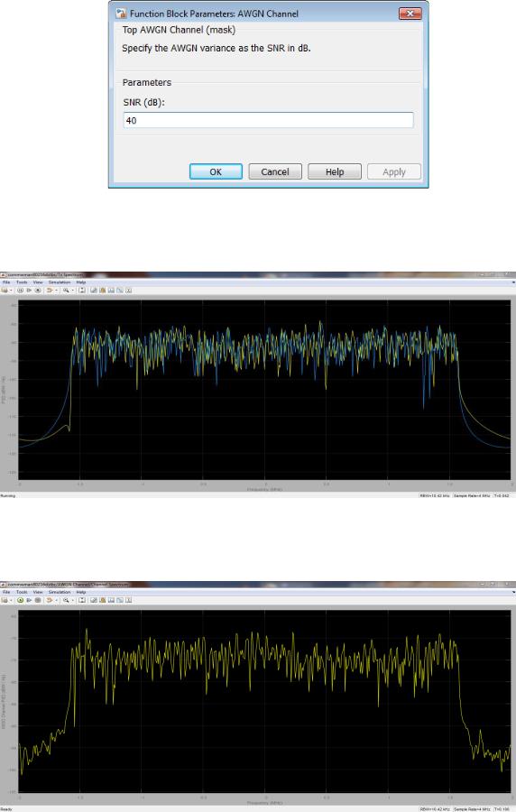Select the Zoom tool in Tx Spectrum toolbar

[66, 291]
